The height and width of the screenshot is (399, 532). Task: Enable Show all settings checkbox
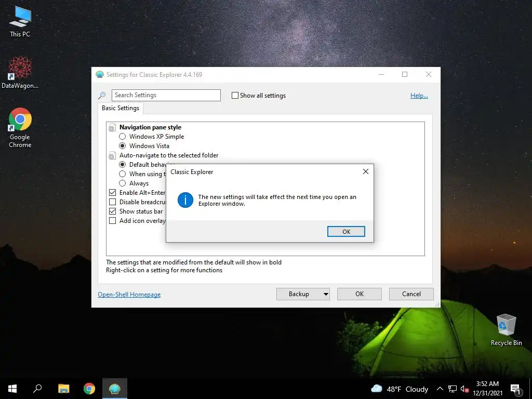[x=235, y=96]
